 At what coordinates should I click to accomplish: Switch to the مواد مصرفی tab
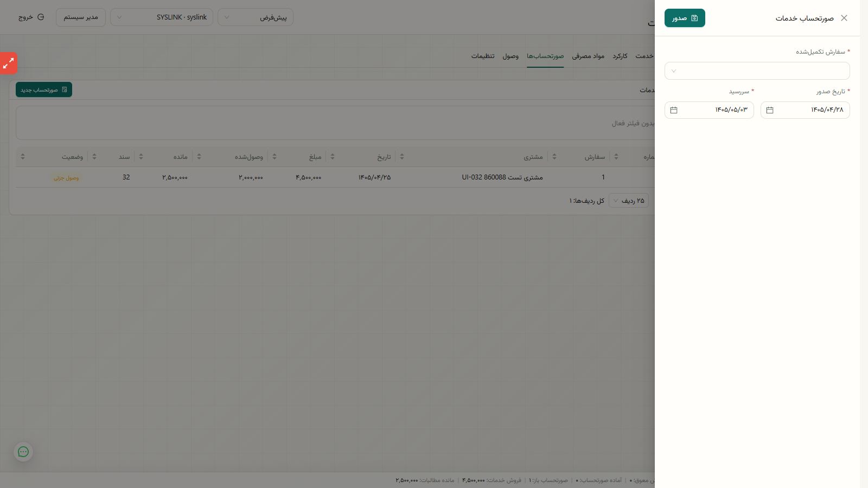tap(588, 56)
